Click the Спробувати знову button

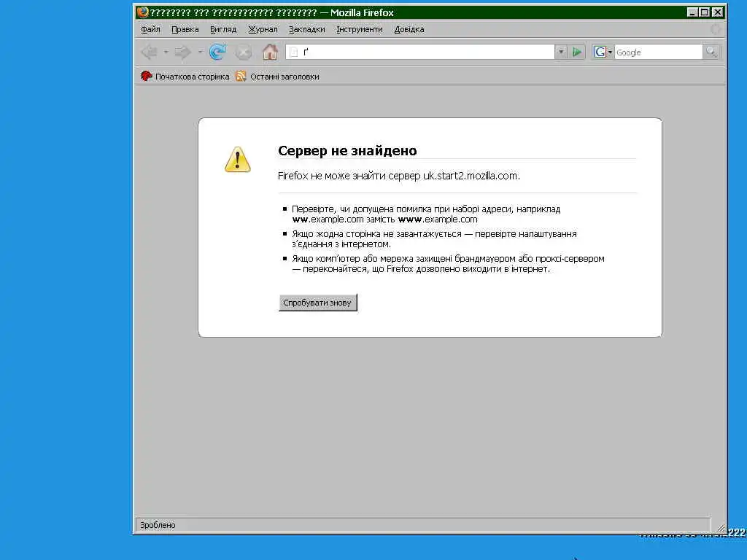coord(317,303)
